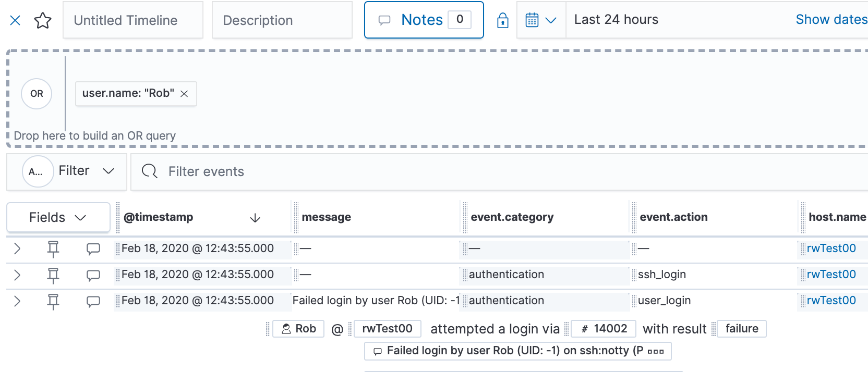This screenshot has width=868, height=372.
Task: Open rwTest00 host link in the user_login row
Action: [x=831, y=301]
